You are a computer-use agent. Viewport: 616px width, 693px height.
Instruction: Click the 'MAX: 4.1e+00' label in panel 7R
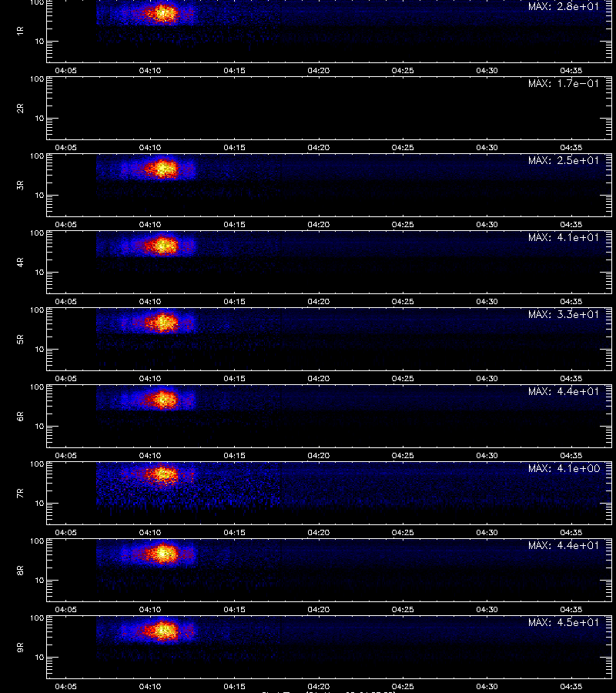pos(564,468)
